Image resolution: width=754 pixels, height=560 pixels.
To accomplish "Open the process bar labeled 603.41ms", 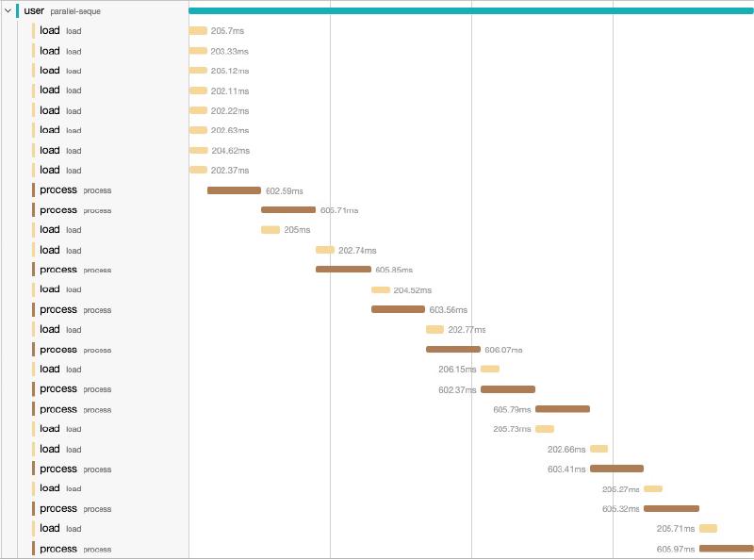I will 616,469.
